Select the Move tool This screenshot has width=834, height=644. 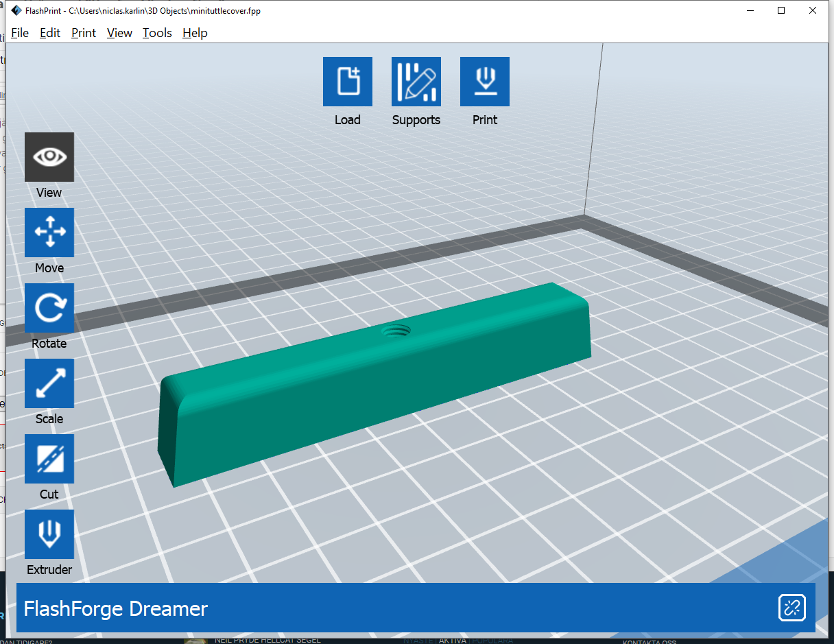49,232
